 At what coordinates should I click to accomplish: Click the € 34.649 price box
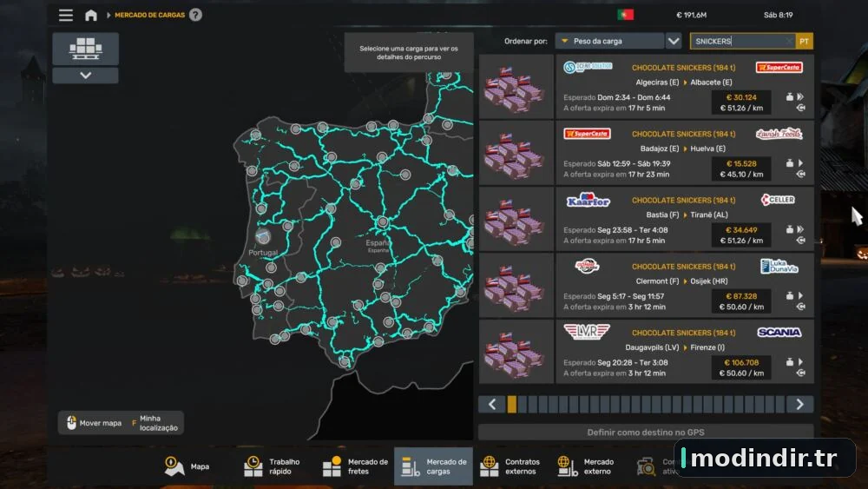pos(741,235)
